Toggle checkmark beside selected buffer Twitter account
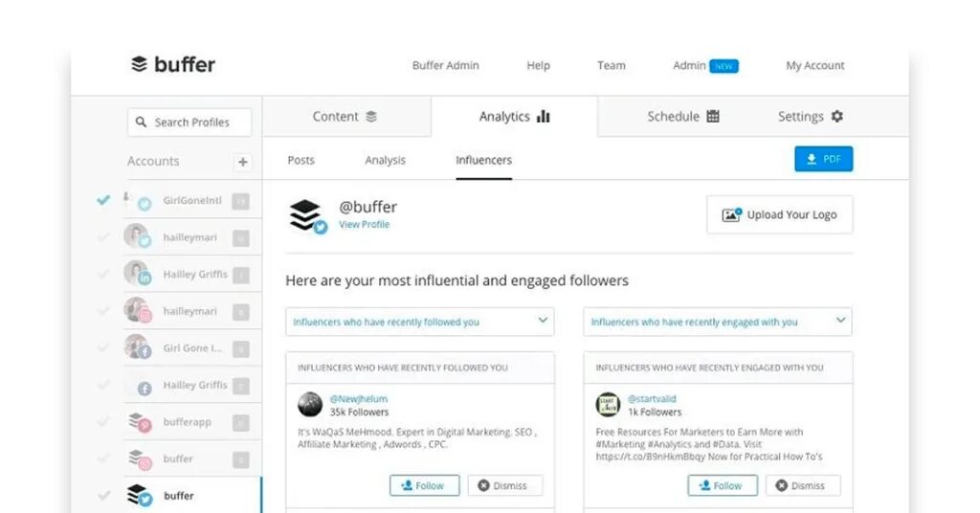The height and width of the screenshot is (513, 980). [103, 496]
